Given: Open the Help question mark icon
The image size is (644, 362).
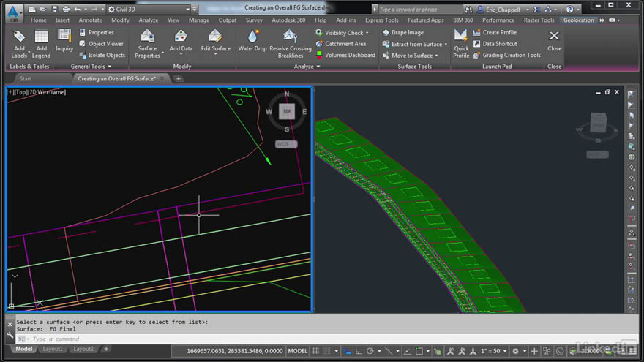Looking at the screenshot, I should point(569,9).
